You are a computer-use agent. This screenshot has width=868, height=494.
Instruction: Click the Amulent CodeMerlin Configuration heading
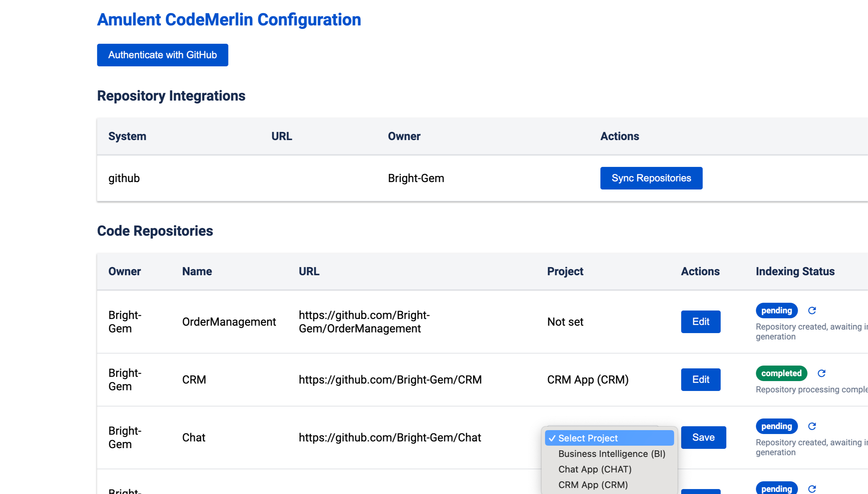tap(229, 20)
